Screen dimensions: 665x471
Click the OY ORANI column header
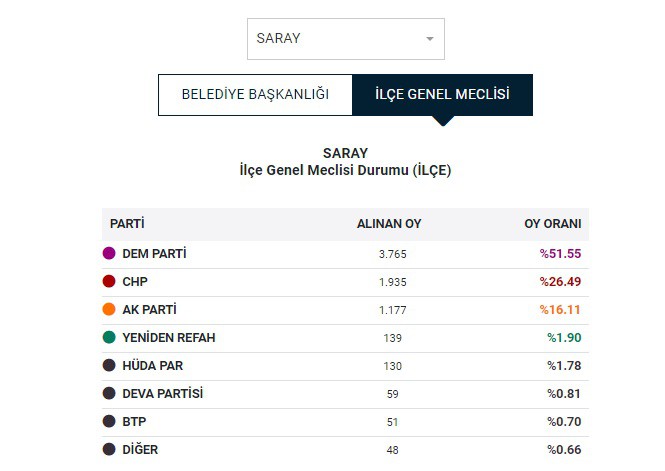pyautogui.click(x=553, y=224)
